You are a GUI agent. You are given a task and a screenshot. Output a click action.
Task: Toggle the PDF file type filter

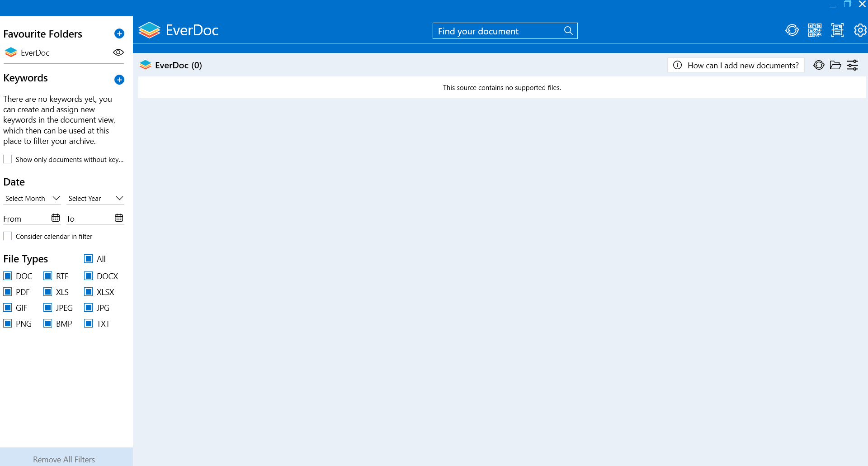pos(8,292)
